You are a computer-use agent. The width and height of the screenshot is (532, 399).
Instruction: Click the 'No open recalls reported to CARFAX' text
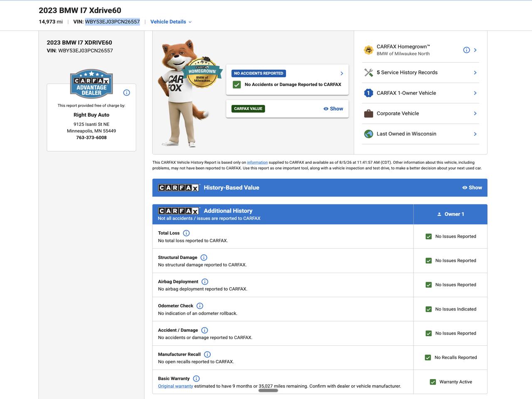point(196,362)
